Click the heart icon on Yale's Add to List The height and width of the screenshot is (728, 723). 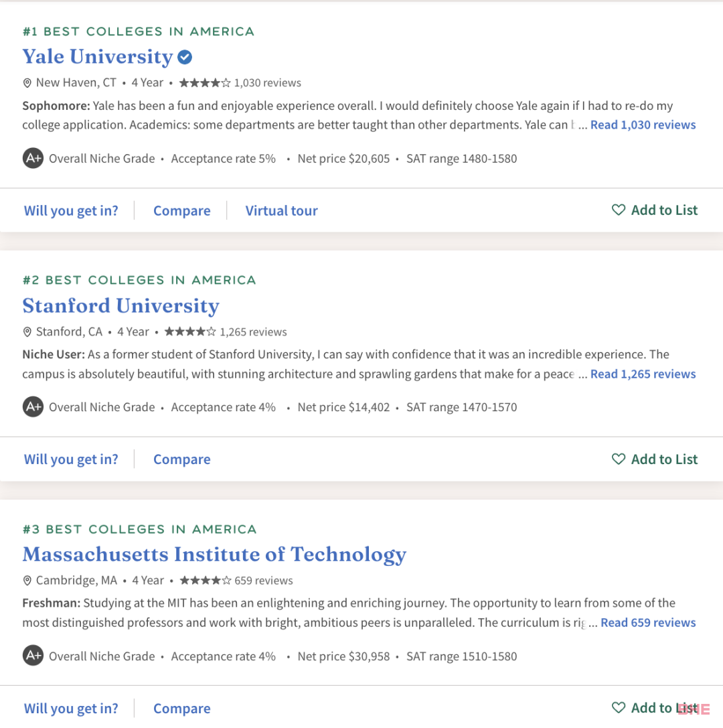click(x=618, y=210)
